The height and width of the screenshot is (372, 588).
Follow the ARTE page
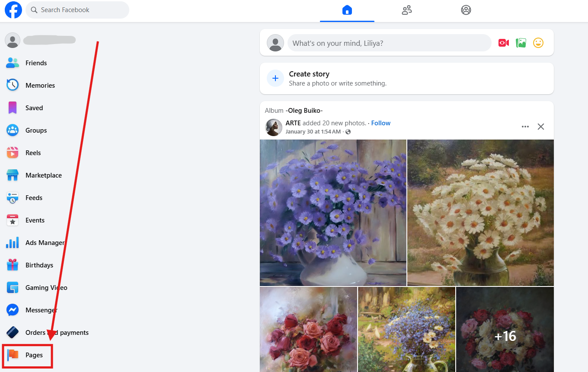point(380,123)
